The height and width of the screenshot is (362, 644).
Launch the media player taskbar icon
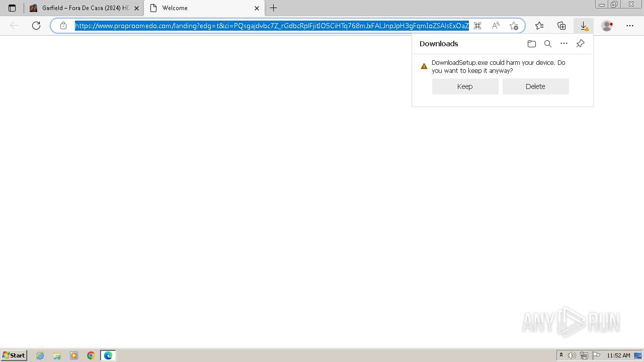pyautogui.click(x=74, y=355)
